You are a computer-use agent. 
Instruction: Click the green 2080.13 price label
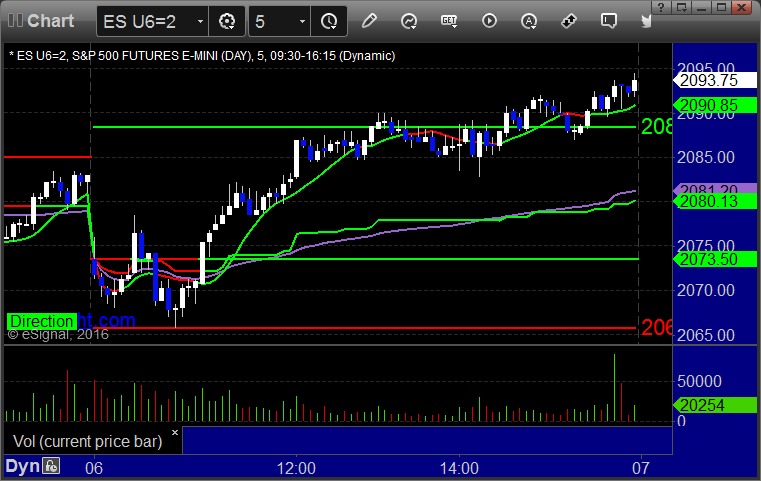click(x=715, y=201)
